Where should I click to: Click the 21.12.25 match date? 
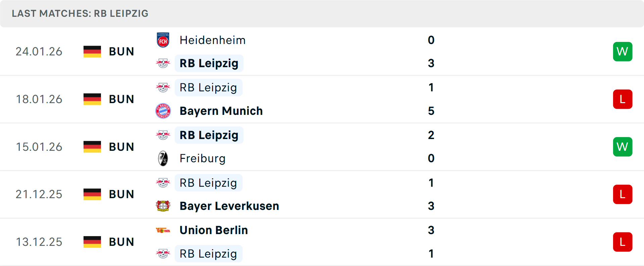click(x=39, y=194)
